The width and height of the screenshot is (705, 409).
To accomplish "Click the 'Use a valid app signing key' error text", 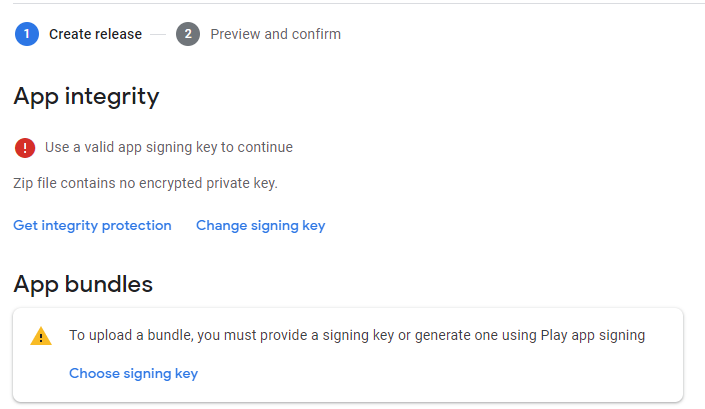I will coord(169,147).
